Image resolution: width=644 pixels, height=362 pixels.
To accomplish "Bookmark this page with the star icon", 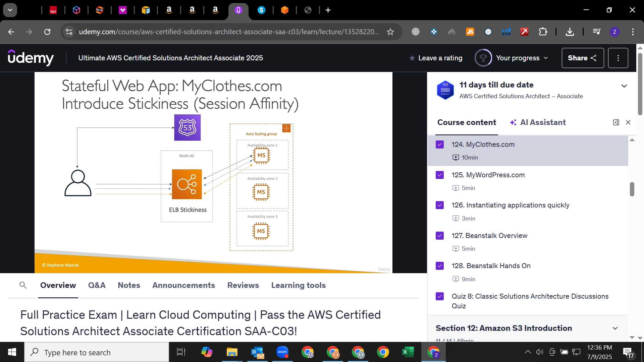I will click(390, 32).
